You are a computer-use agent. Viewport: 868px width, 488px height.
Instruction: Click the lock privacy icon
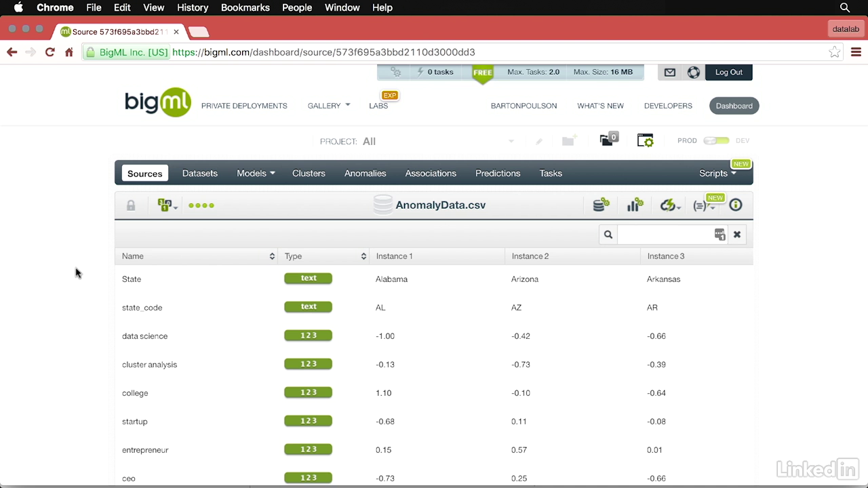(131, 205)
